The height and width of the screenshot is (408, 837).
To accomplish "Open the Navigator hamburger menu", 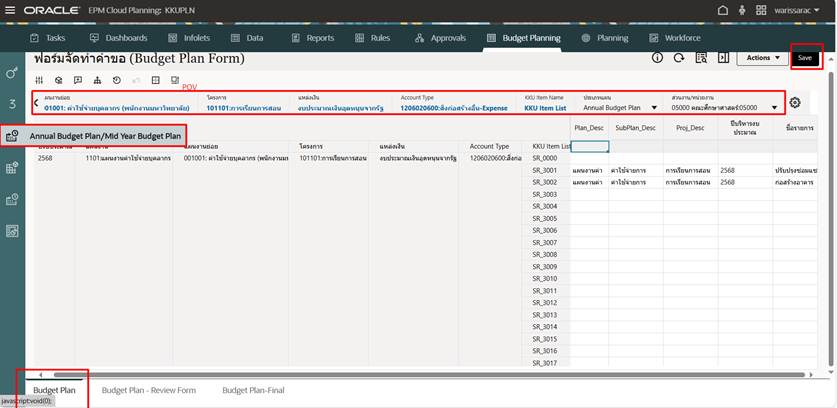I will coord(10,10).
